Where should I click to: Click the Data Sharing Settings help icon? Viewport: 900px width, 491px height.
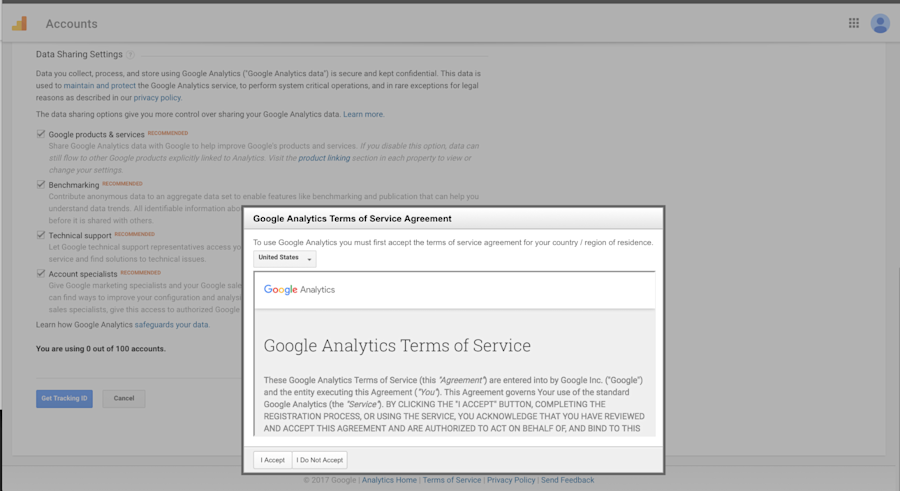pos(130,55)
